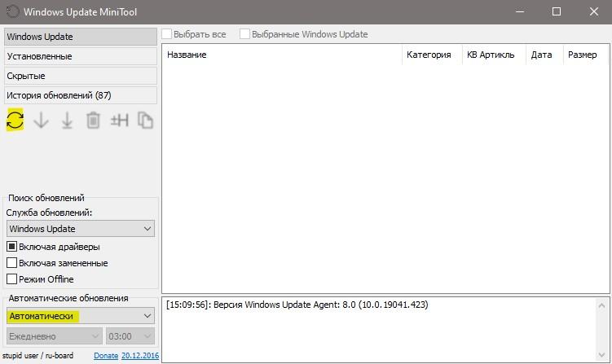This screenshot has height=364, width=612.
Task: Click log scrollbar up arrow
Action: [x=601, y=305]
